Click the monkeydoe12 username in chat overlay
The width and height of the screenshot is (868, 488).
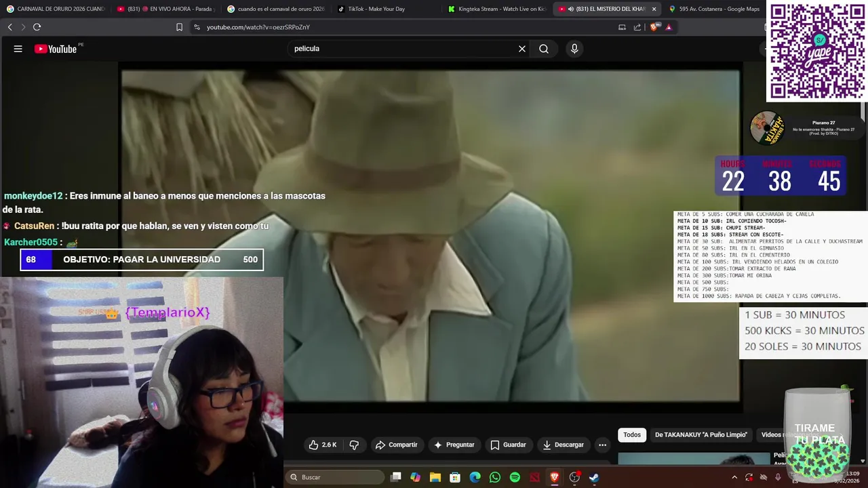pyautogui.click(x=33, y=196)
